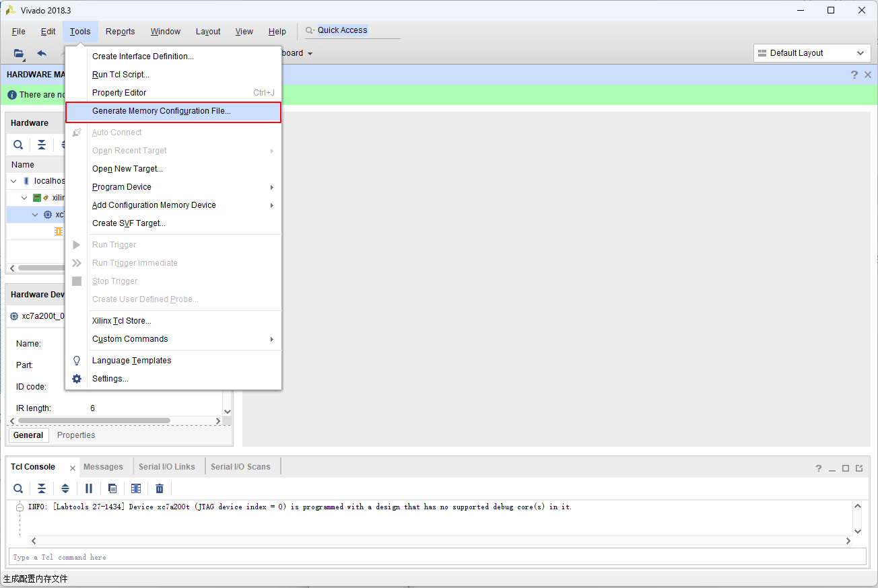The image size is (878, 588).
Task: Close the Hardware Manager with X icon
Action: pyautogui.click(x=868, y=75)
